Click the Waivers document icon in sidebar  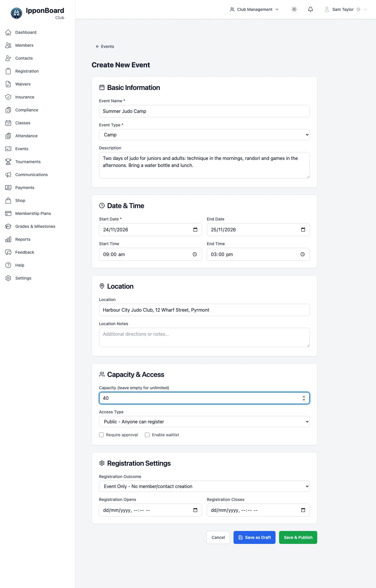(x=8, y=84)
